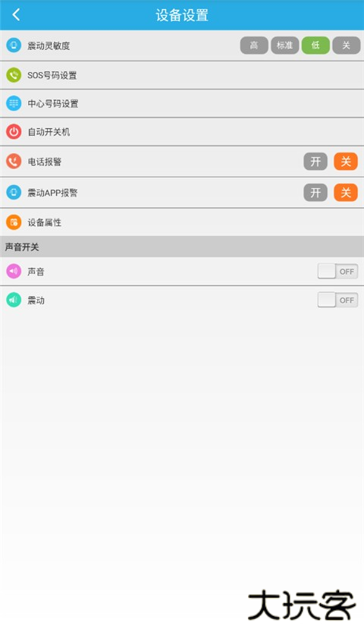Click the 中心号码设置 keypad icon
Viewport: 364px width, 632px height.
click(14, 104)
